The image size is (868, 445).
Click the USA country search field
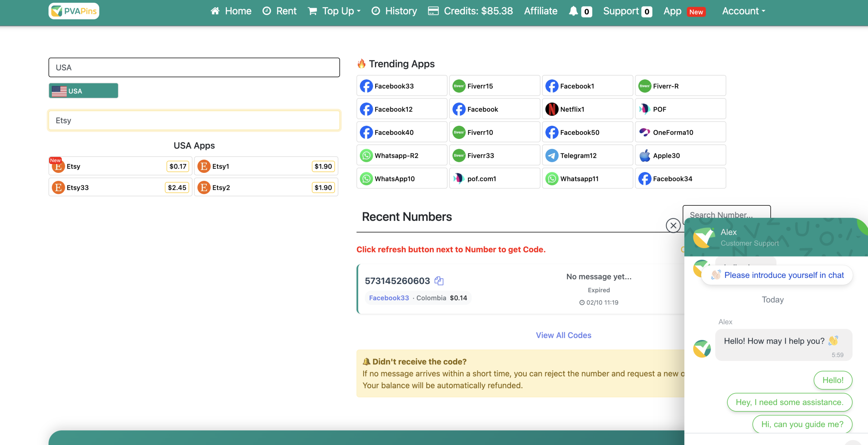pyautogui.click(x=194, y=67)
